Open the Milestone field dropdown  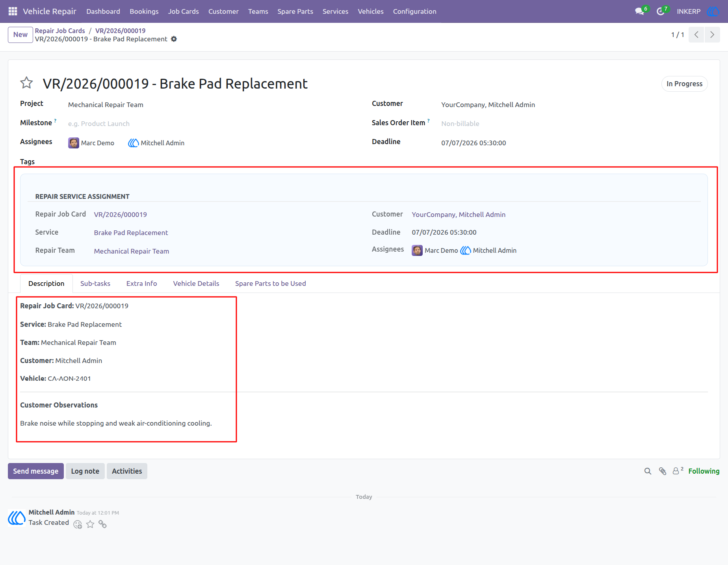pyautogui.click(x=213, y=124)
